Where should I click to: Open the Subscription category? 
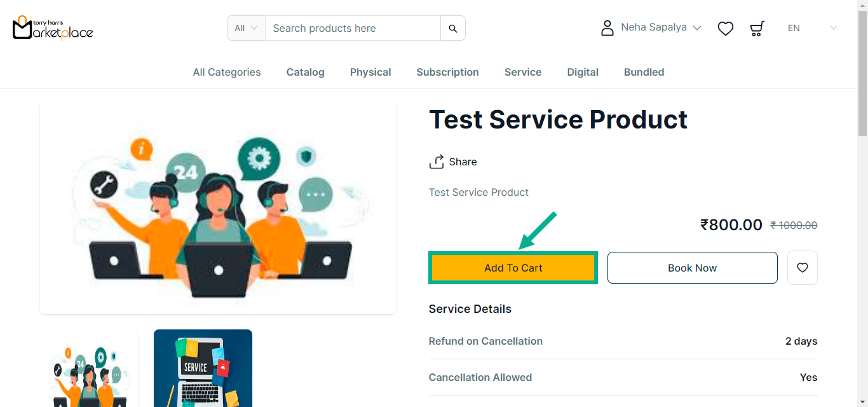(x=447, y=72)
